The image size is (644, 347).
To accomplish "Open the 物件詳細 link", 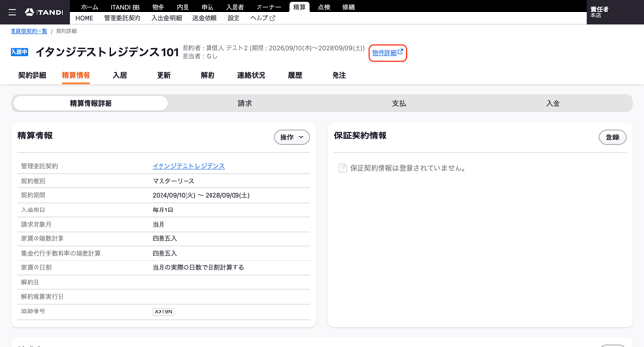I will coord(387,53).
